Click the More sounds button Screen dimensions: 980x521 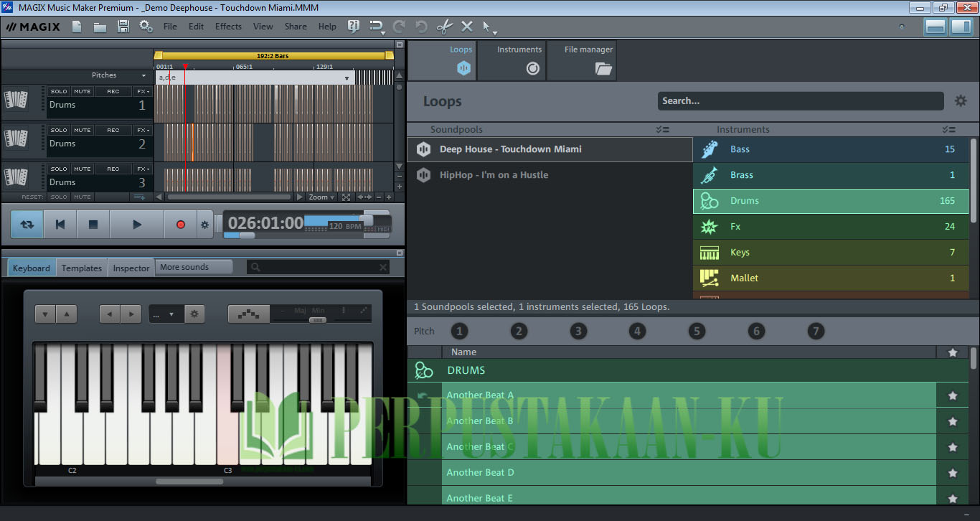[194, 267]
